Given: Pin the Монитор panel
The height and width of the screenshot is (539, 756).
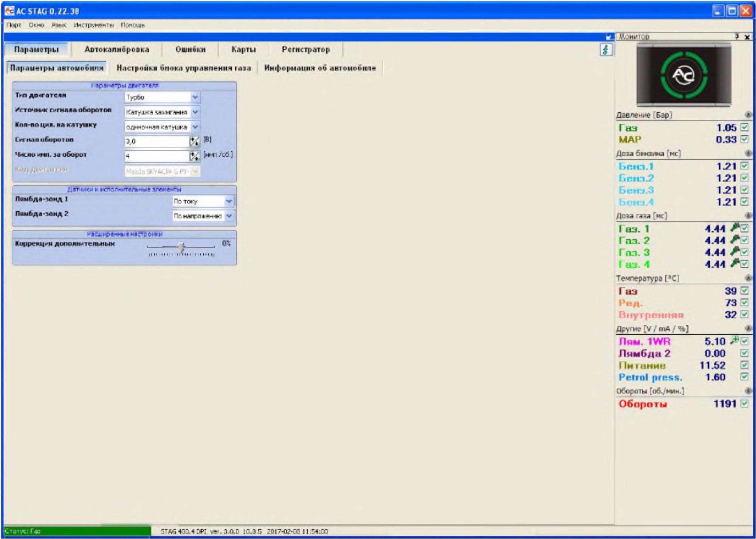Looking at the screenshot, I should tap(737, 36).
